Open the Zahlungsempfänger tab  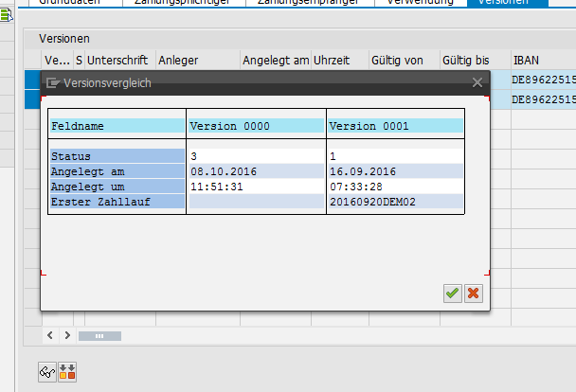(308, 3)
